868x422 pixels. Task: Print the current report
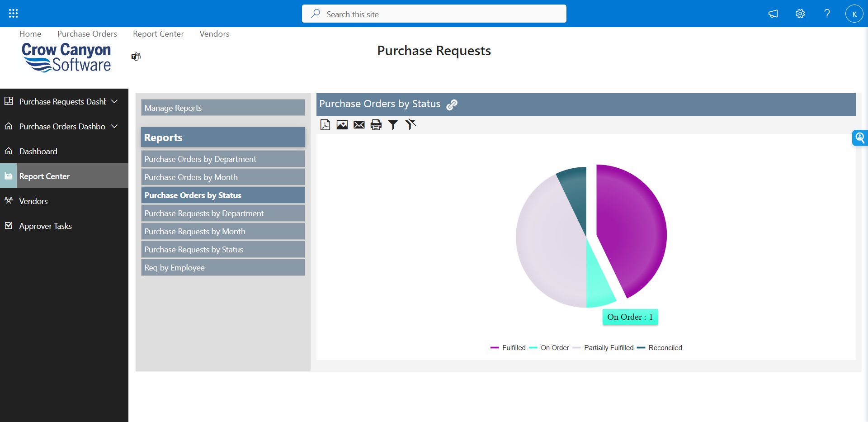376,125
